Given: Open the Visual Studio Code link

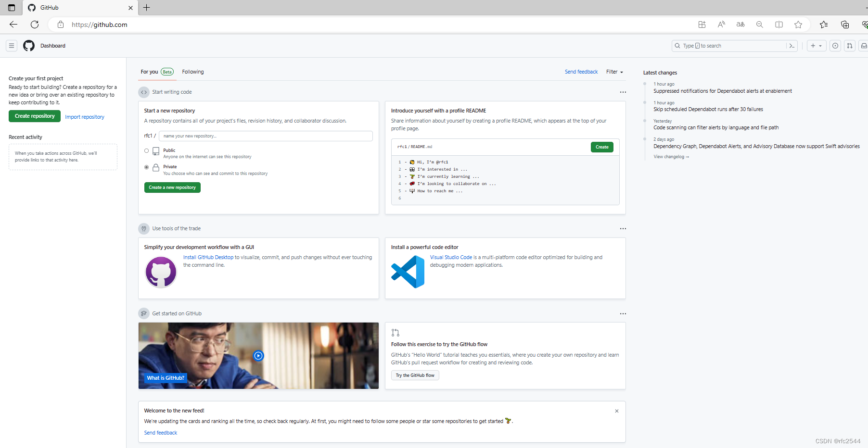Looking at the screenshot, I should coord(451,258).
